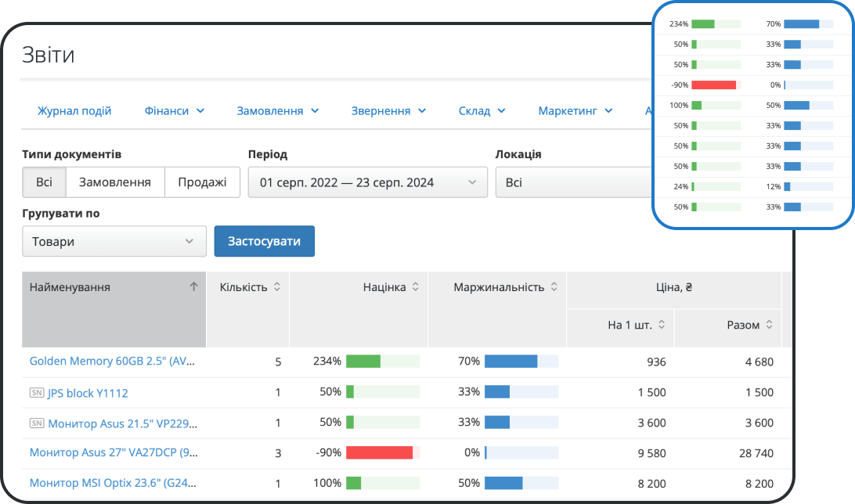Viewport: 855px width, 504px height.
Task: Sort by Найменування ascending arrow icon
Action: [193, 287]
